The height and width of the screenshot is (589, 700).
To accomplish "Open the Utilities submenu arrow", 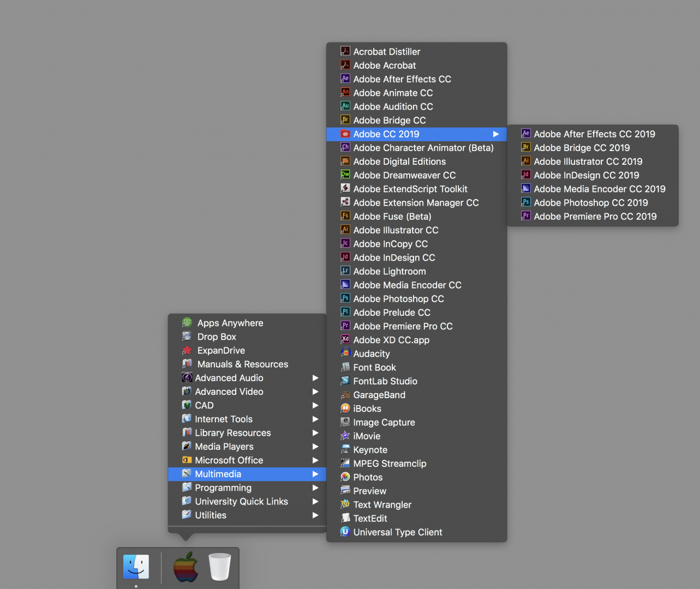I will click(x=315, y=515).
